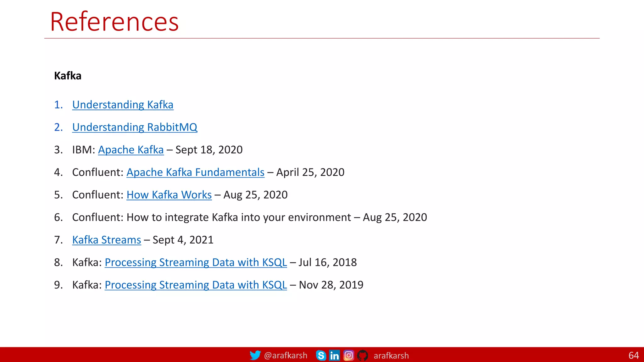
Task: Open the Understanding RabbitMQ link
Action: pyautogui.click(x=135, y=127)
